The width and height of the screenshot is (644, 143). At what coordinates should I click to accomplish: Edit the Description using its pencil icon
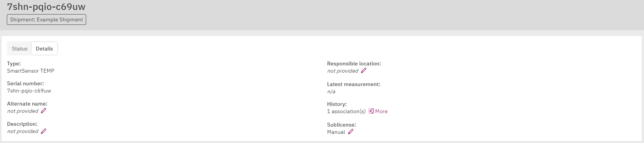(x=43, y=131)
